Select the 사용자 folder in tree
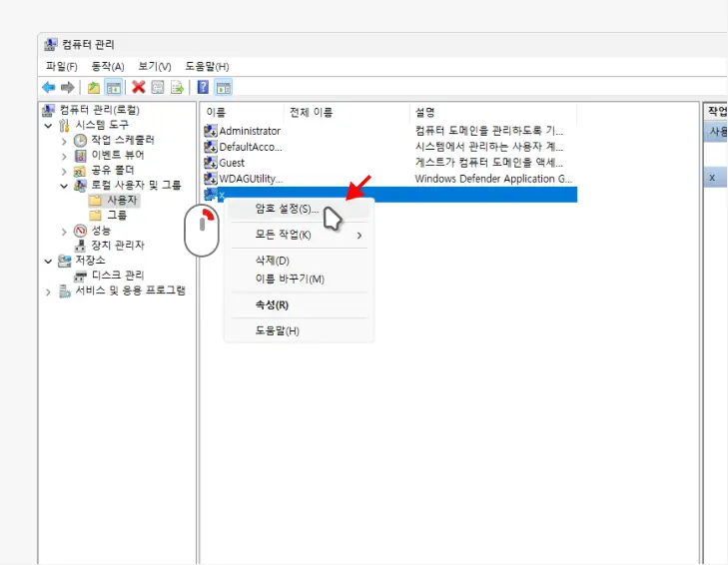The height and width of the screenshot is (565, 728). 122,200
